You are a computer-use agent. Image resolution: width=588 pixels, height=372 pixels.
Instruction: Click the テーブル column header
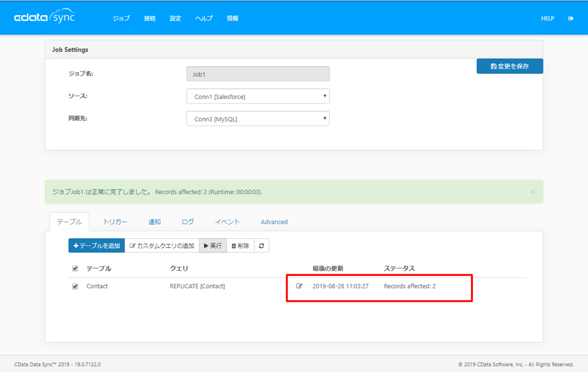click(x=99, y=269)
